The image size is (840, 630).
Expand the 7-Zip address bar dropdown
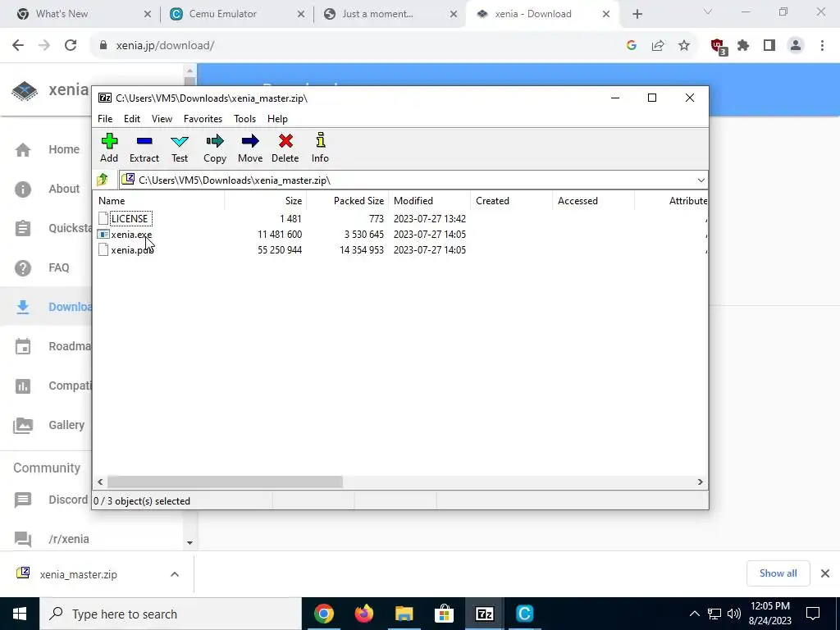point(701,180)
